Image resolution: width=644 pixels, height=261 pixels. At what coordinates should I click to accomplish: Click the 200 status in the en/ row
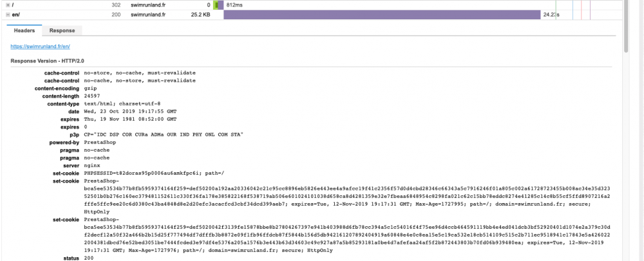point(116,14)
